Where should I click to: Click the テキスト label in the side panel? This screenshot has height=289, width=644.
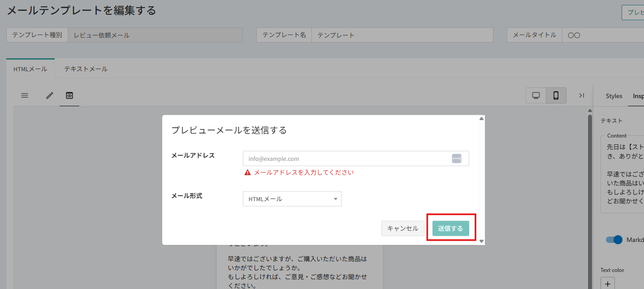(x=612, y=121)
